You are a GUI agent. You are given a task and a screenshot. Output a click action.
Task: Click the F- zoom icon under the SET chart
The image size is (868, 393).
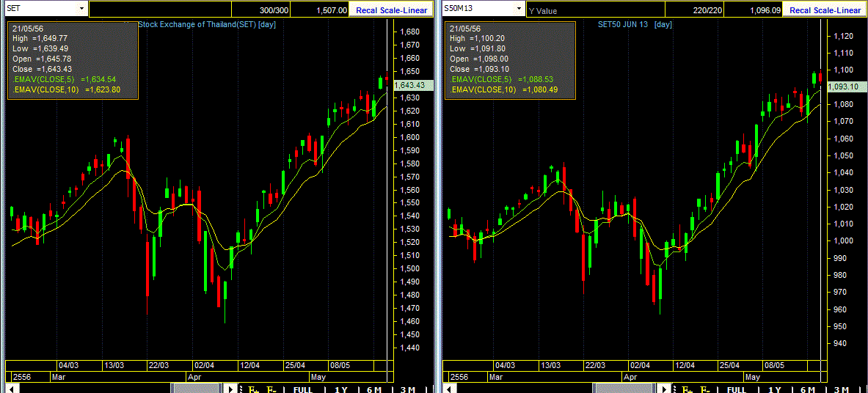click(271, 389)
